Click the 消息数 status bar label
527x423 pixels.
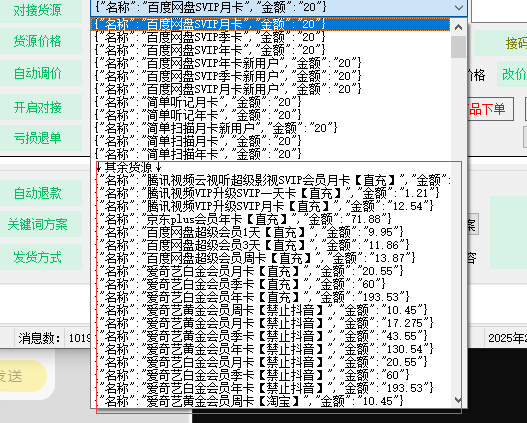40,338
